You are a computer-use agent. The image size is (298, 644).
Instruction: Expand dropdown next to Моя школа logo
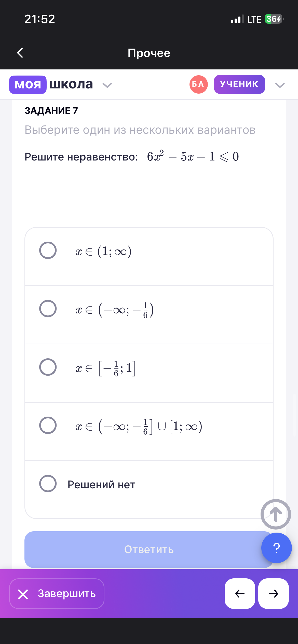pyautogui.click(x=107, y=85)
